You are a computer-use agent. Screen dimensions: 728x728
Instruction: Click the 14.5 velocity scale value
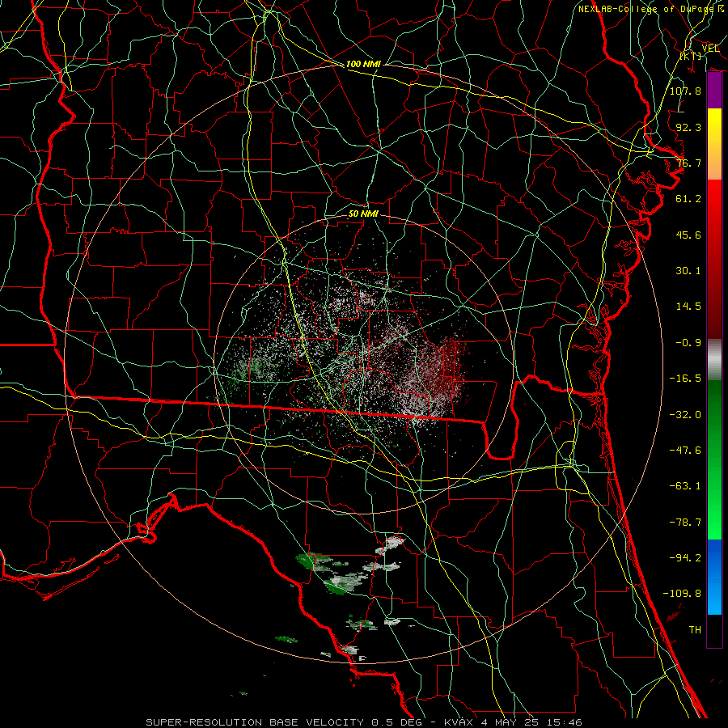pos(688,307)
